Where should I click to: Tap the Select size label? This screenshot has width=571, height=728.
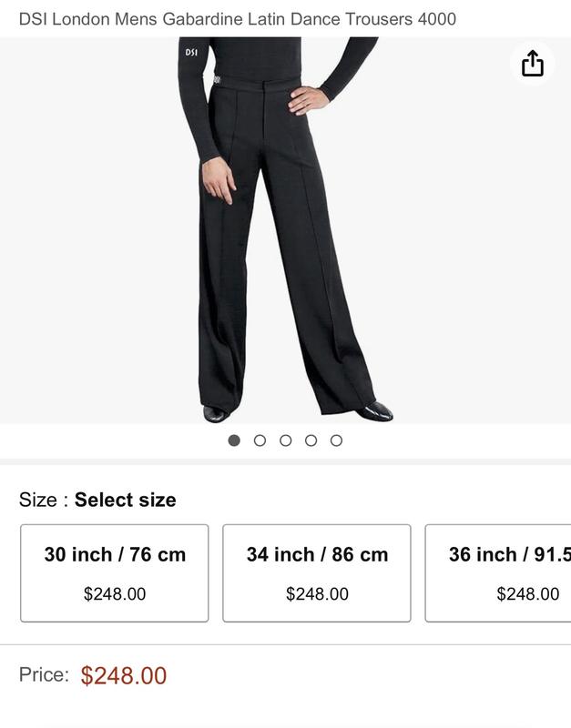(x=126, y=500)
